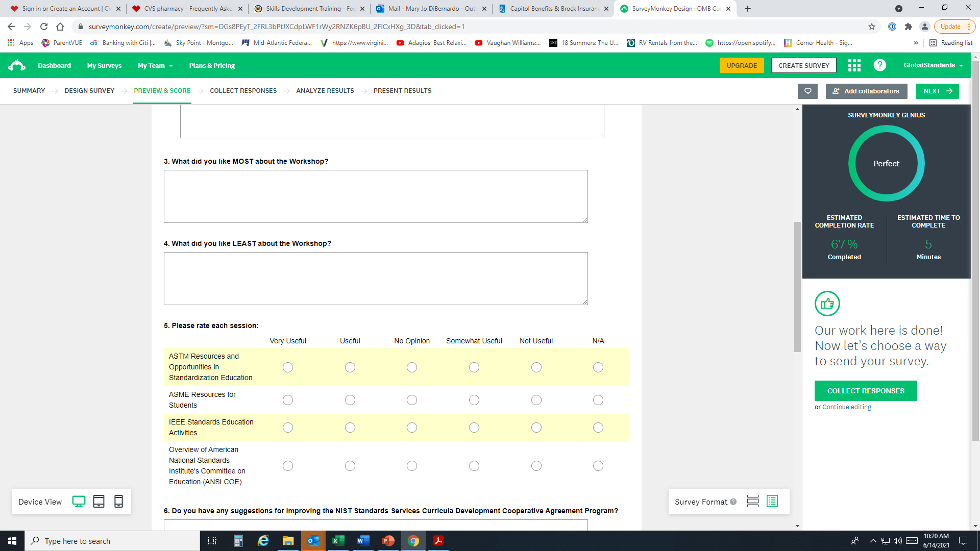980x551 pixels.
Task: Select desktop device view icon
Action: 79,502
